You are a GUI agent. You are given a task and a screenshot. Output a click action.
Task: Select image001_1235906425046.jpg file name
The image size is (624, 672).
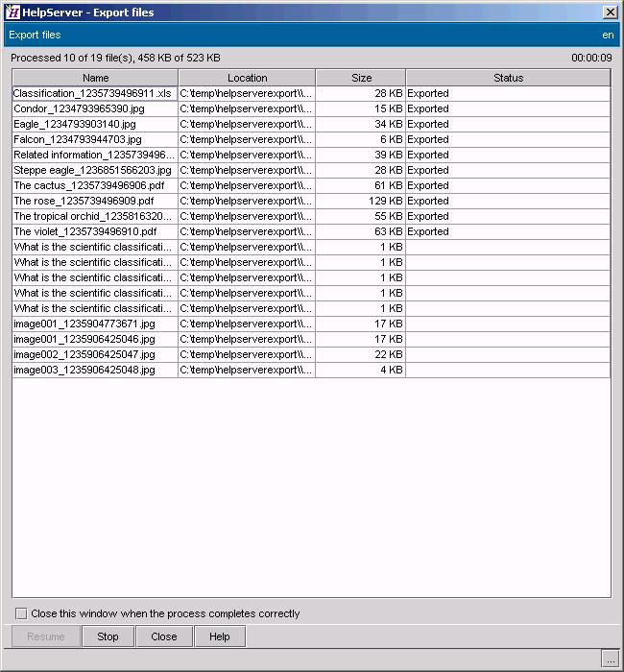84,340
